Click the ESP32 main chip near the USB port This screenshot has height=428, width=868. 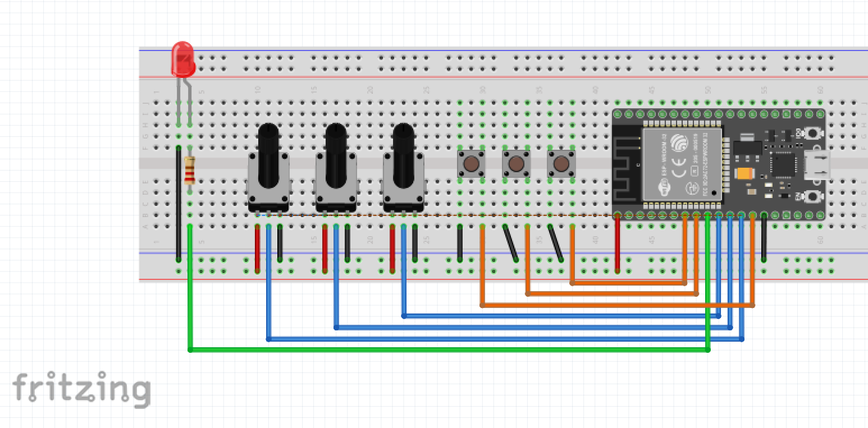(782, 164)
